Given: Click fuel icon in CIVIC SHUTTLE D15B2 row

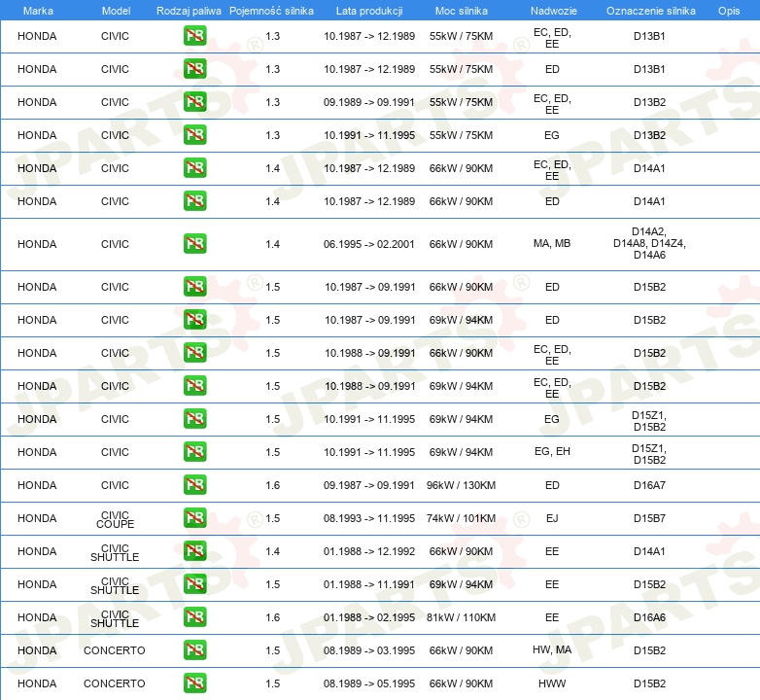Looking at the screenshot, I should (194, 584).
